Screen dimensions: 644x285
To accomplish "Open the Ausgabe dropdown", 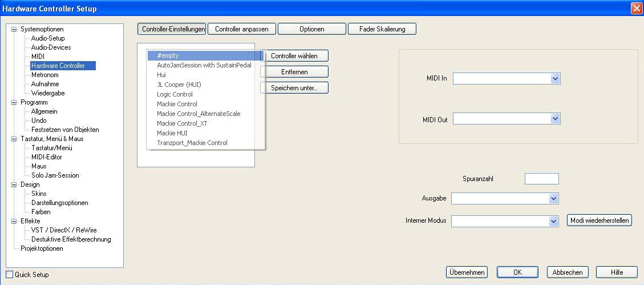I will click(554, 199).
